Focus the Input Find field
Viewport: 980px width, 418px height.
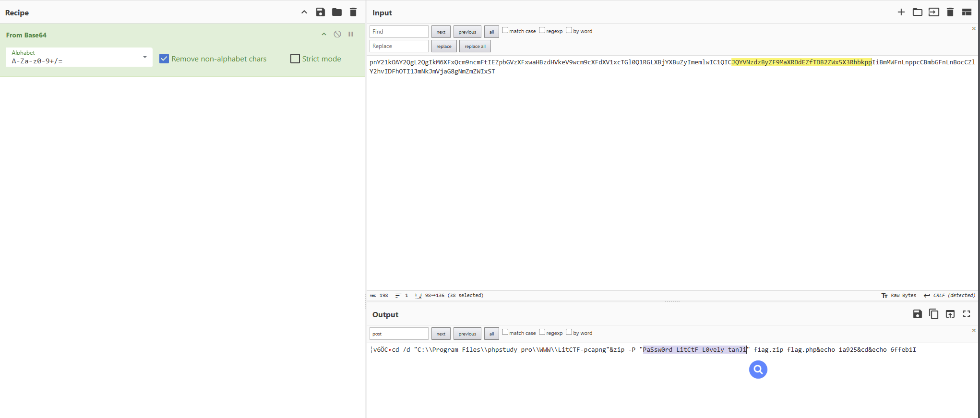(399, 32)
